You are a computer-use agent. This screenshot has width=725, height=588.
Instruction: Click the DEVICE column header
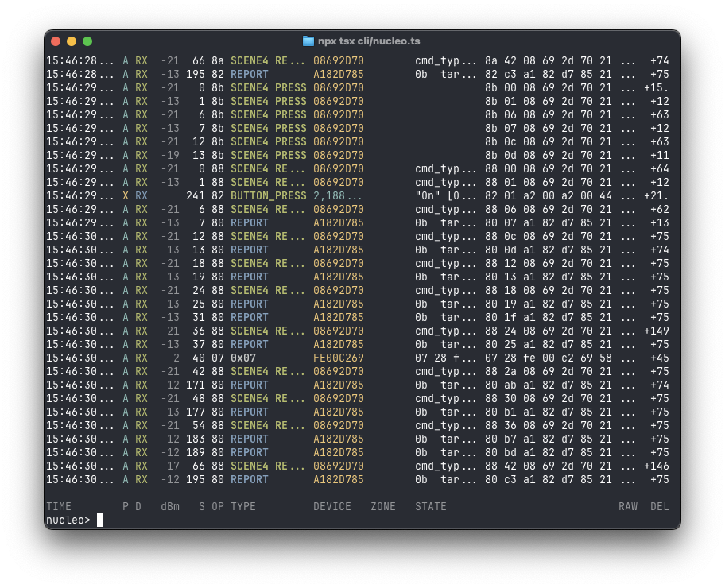[332, 507]
